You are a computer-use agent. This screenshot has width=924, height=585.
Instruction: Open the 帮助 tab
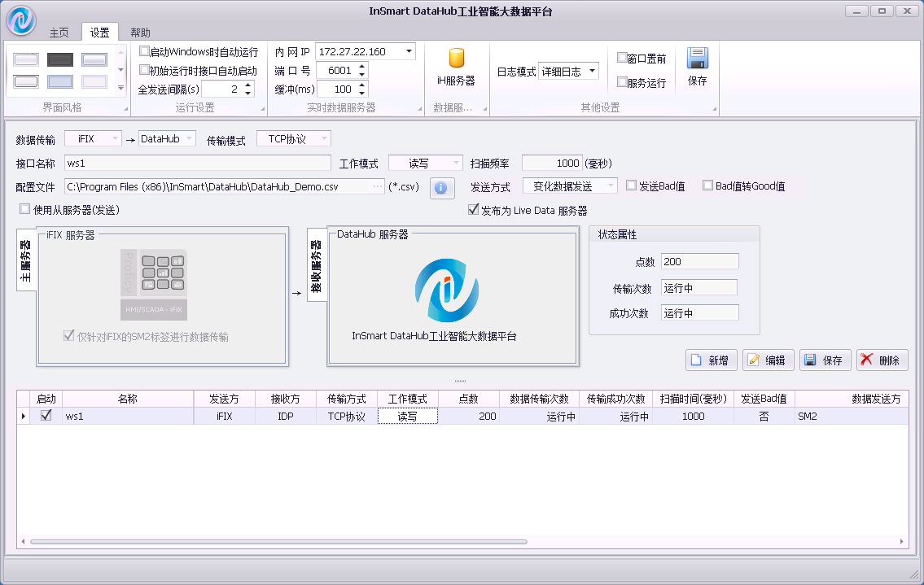pyautogui.click(x=140, y=33)
